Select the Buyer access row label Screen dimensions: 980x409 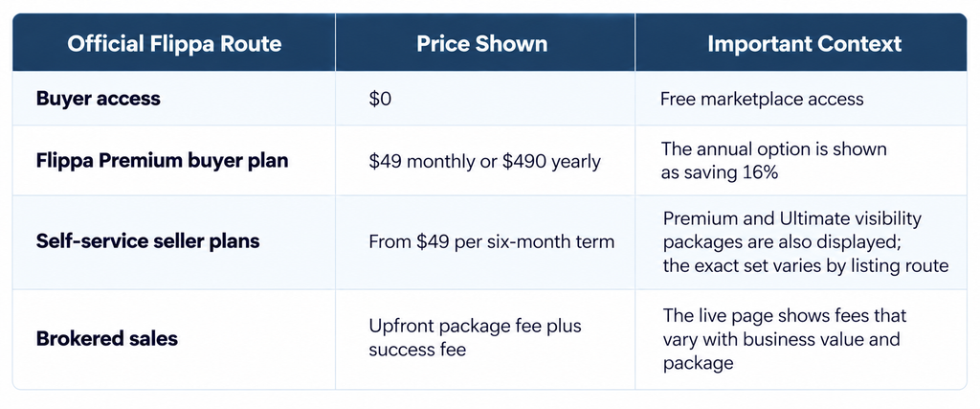99,99
